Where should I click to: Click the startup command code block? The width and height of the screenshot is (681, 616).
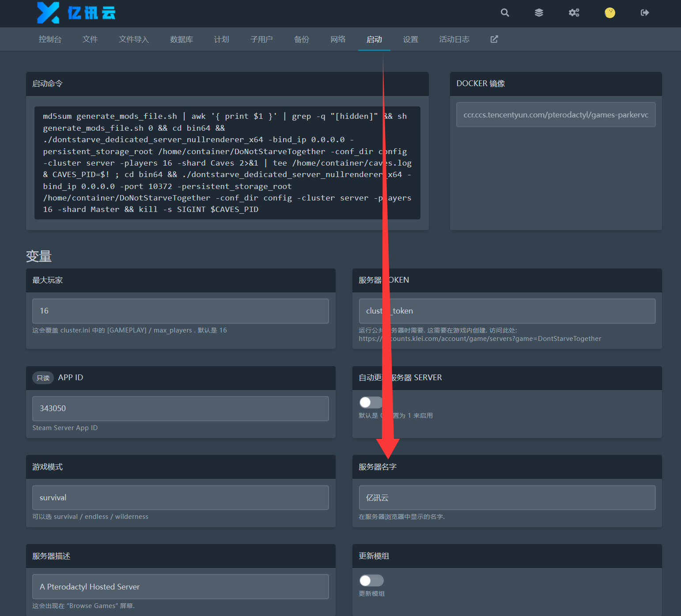(x=227, y=163)
